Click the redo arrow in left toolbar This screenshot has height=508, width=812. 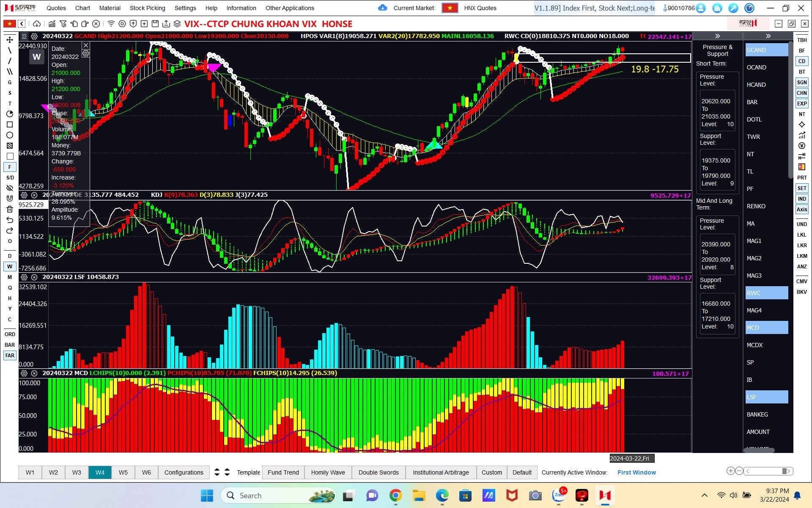point(10,230)
